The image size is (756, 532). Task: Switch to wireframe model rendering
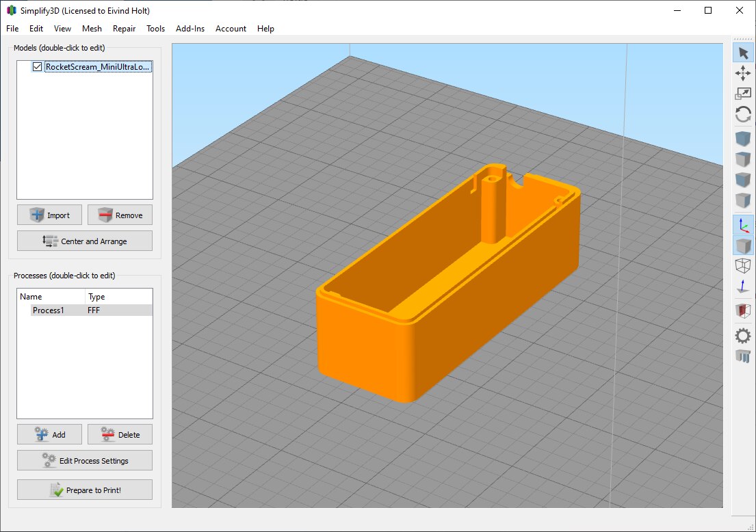click(x=743, y=266)
